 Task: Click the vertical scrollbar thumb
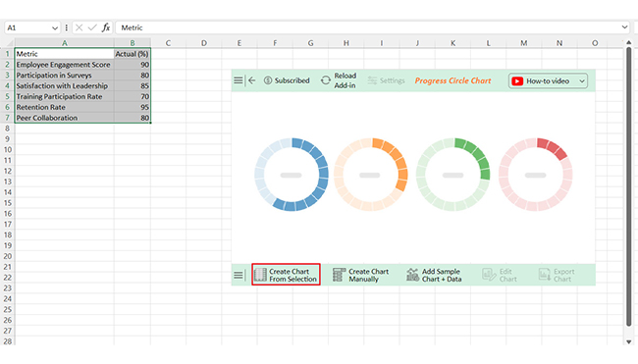pyautogui.click(x=628, y=186)
